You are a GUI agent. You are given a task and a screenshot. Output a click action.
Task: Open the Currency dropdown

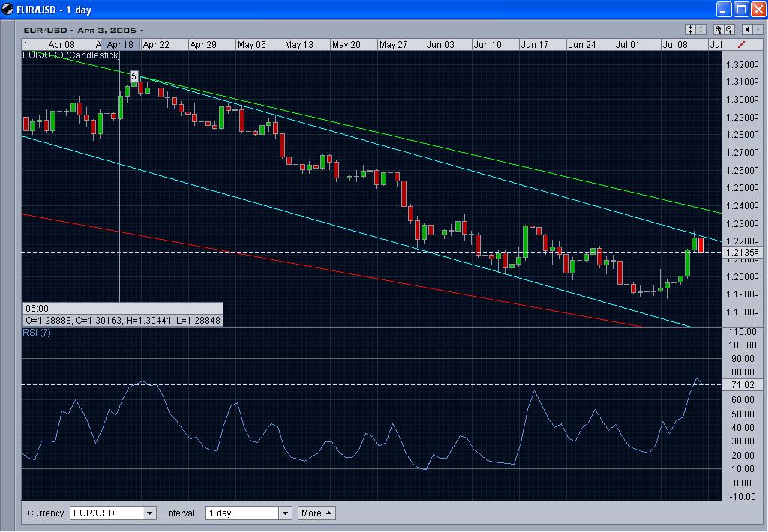pyautogui.click(x=148, y=513)
